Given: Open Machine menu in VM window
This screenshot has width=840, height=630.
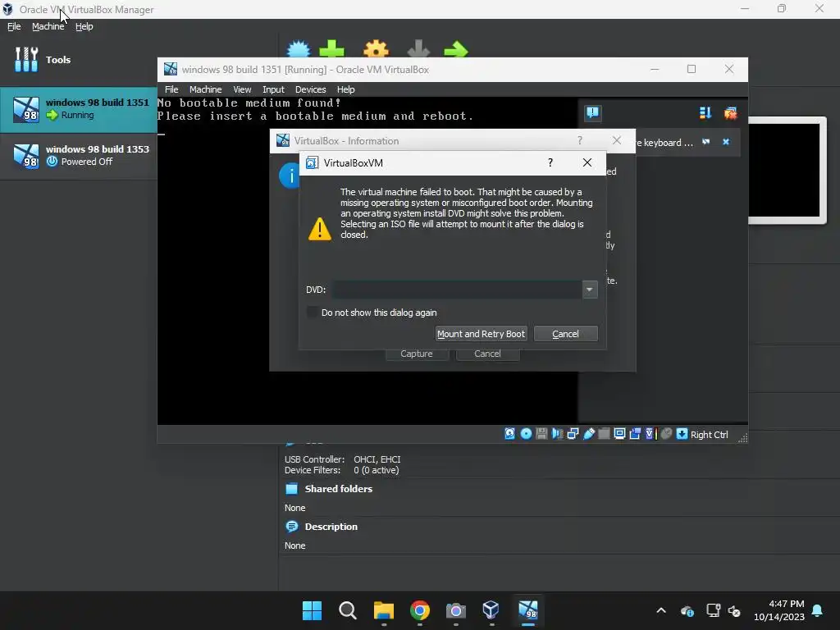Looking at the screenshot, I should coord(205,89).
